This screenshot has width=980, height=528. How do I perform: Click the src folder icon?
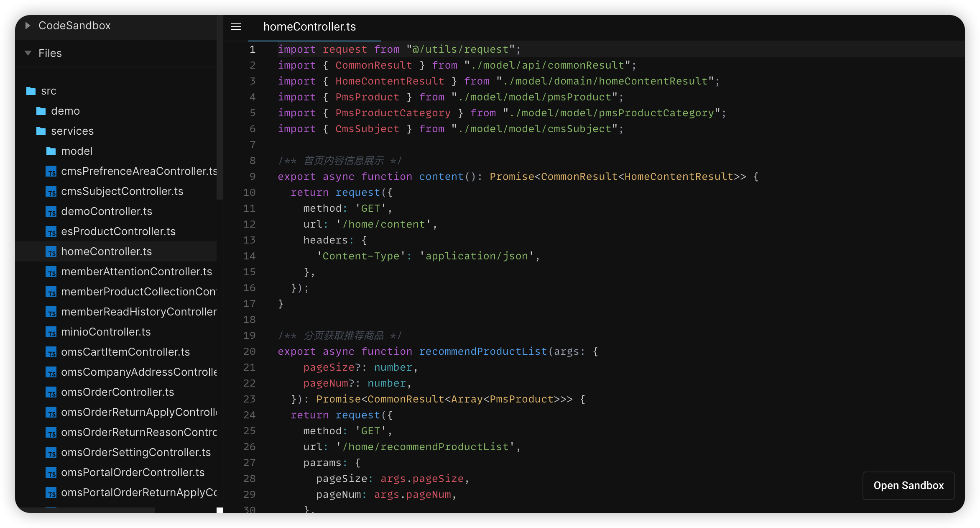click(x=31, y=91)
